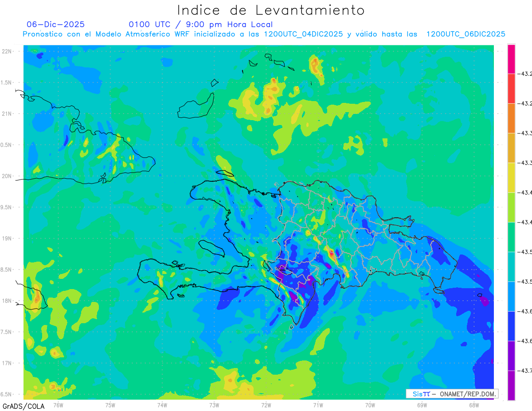This screenshot has width=532, height=411.
Task: Click the '17N' latitude axis label
Action: pos(7,363)
